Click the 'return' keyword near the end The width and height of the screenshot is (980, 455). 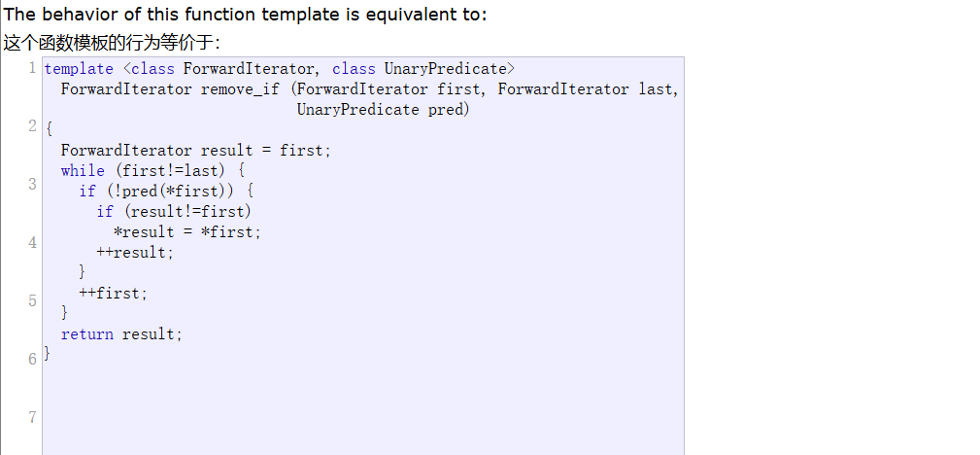(x=86, y=334)
